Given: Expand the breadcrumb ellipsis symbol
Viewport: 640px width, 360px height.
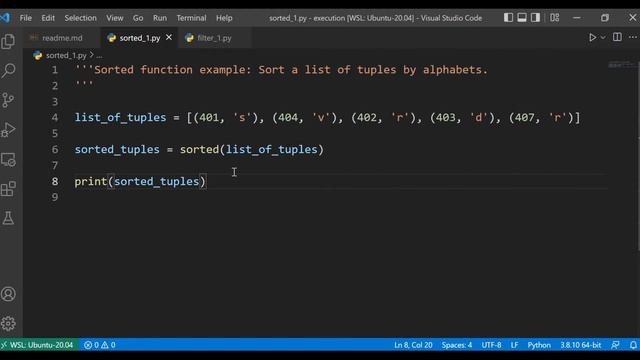Looking at the screenshot, I should click(x=99, y=56).
